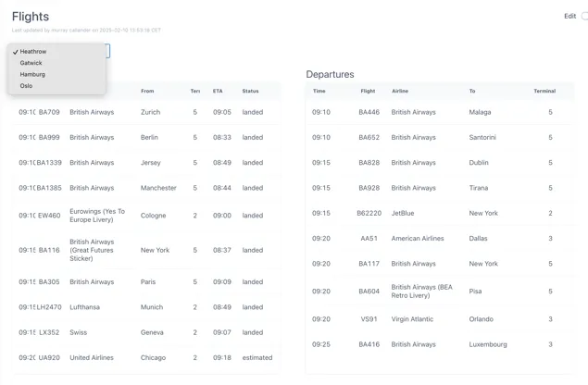Click Munich origin cell
Viewport: 588px width, 385px height.
(x=152, y=307)
